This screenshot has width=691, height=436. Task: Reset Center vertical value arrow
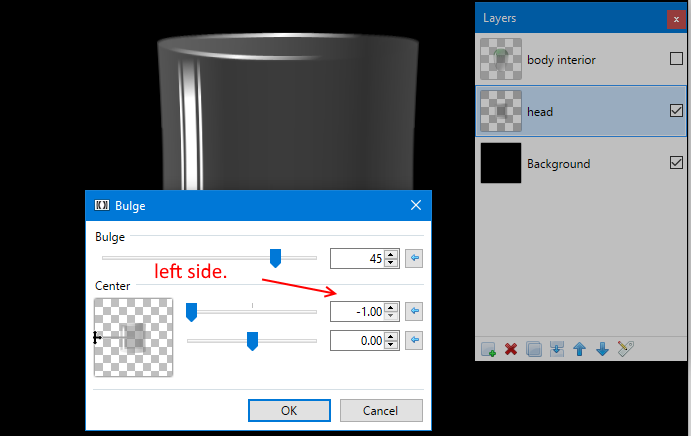414,340
